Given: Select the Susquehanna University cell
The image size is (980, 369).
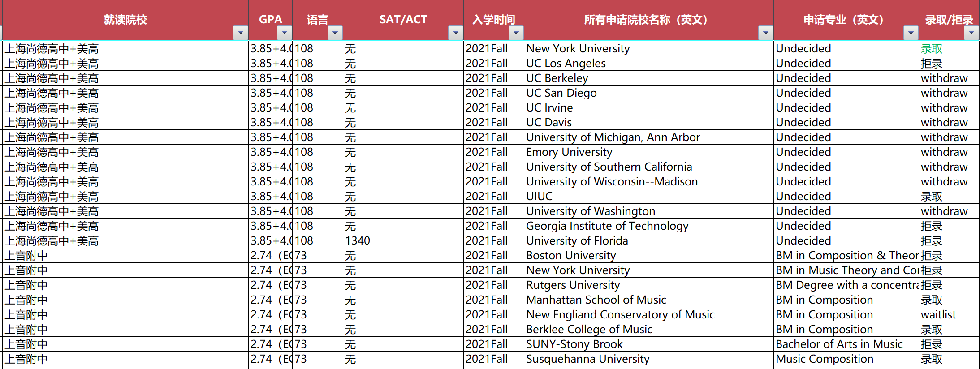Looking at the screenshot, I should [649, 359].
